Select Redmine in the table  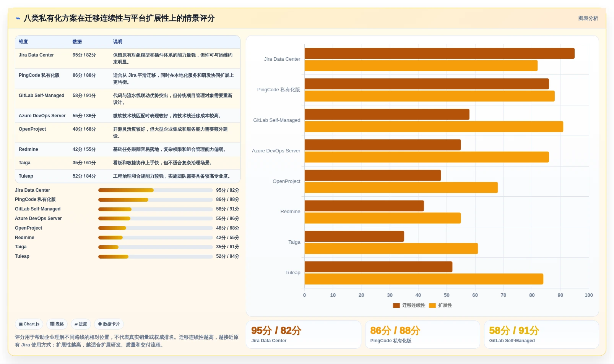(x=28, y=149)
